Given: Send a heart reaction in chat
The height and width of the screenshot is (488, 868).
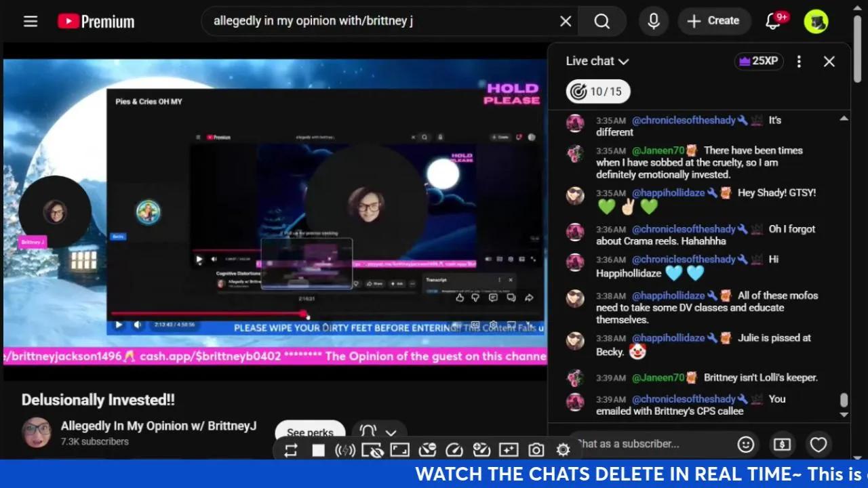Looking at the screenshot, I should [x=818, y=445].
